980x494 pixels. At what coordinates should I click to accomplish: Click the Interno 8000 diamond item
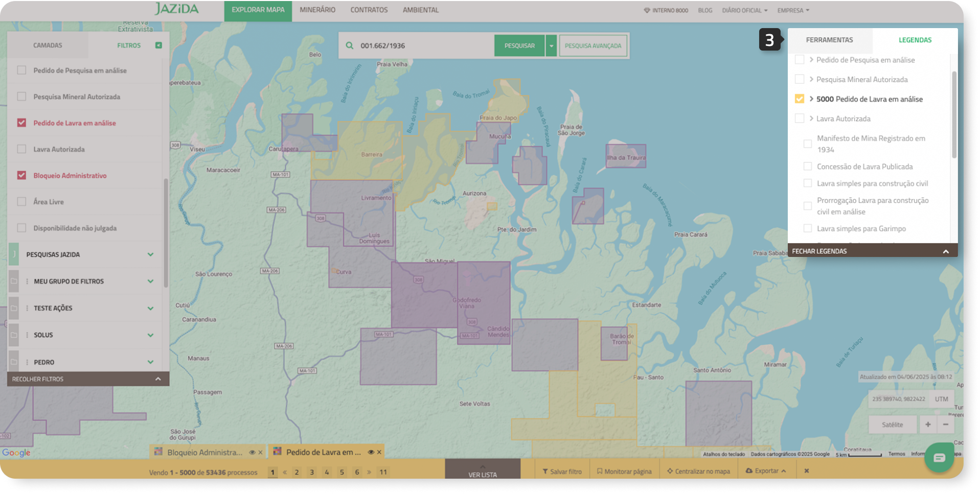(666, 10)
